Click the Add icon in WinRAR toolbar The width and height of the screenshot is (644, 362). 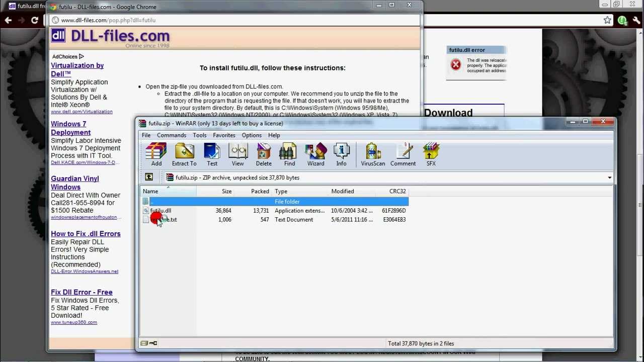coord(156,154)
